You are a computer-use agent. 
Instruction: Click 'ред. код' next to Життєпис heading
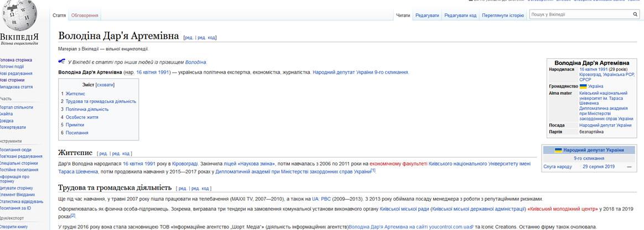(121, 154)
